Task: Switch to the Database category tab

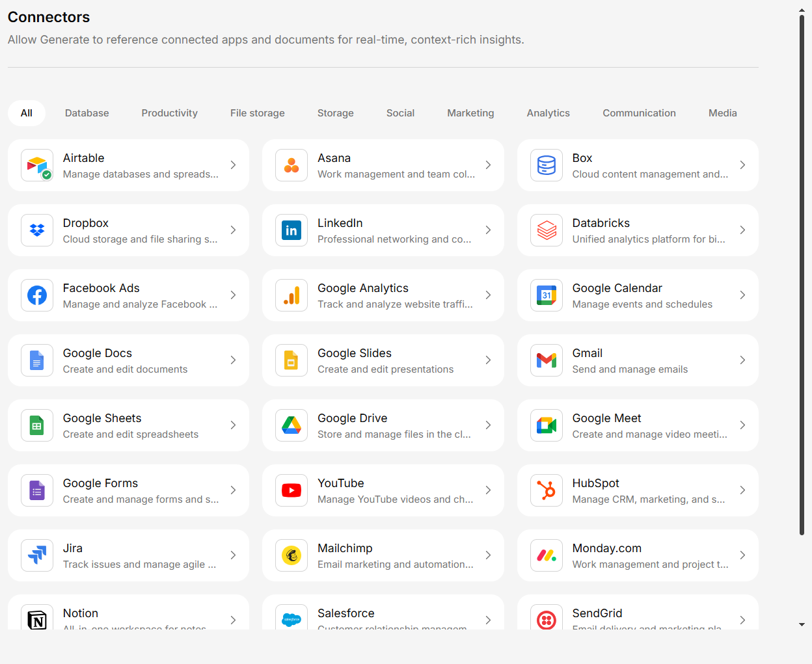Action: [87, 113]
